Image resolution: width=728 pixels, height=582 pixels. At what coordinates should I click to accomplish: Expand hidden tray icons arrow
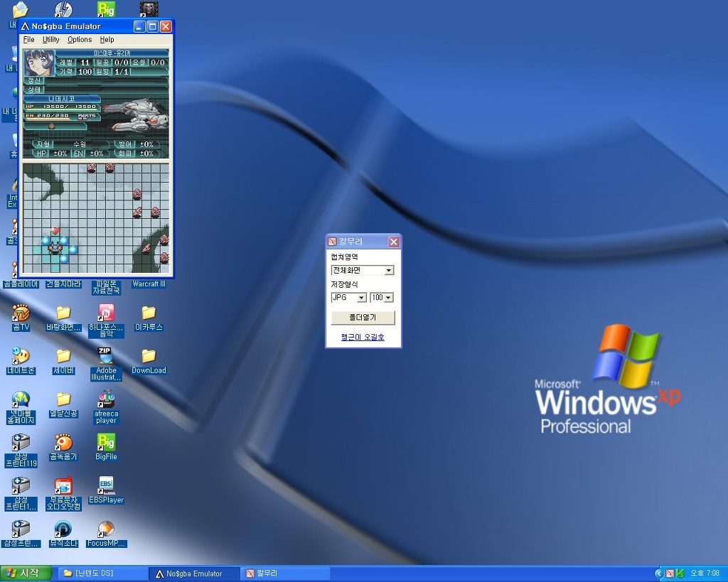click(659, 573)
